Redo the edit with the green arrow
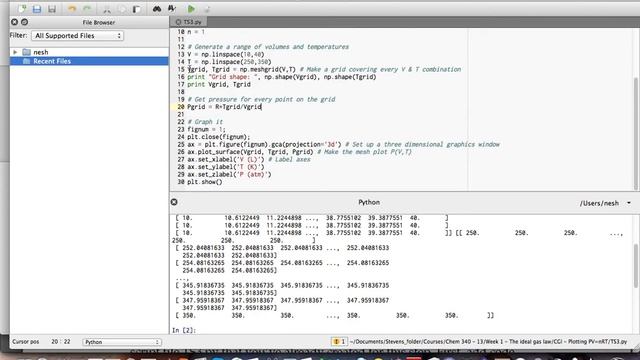 pos(87,9)
